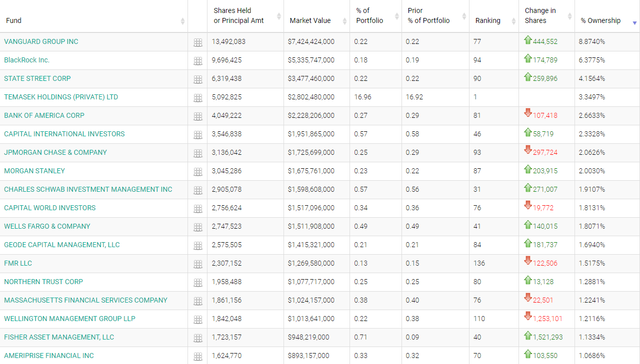Open grid icon in CAPITAL INTERNATIONAL INVESTORS row
The height and width of the screenshot is (364, 640).
pos(198,135)
